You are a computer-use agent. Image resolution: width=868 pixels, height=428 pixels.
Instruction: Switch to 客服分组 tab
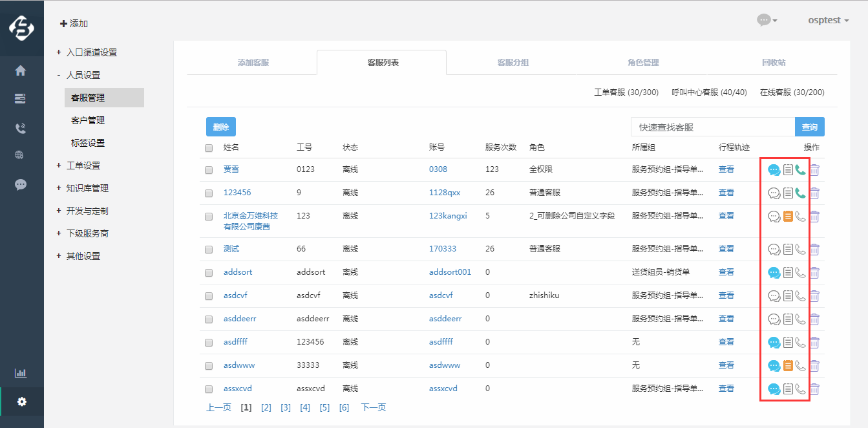tap(513, 63)
